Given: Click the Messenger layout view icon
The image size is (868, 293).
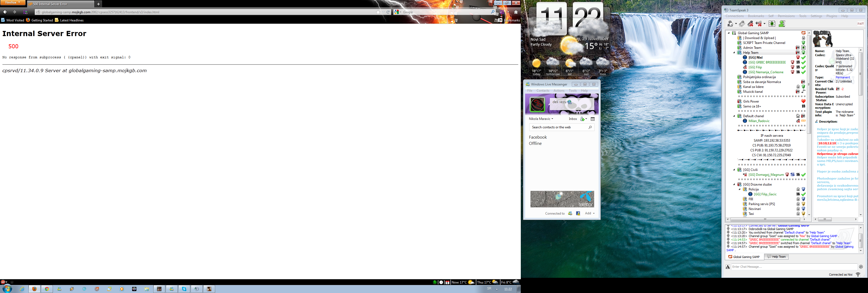Looking at the screenshot, I should (x=593, y=119).
